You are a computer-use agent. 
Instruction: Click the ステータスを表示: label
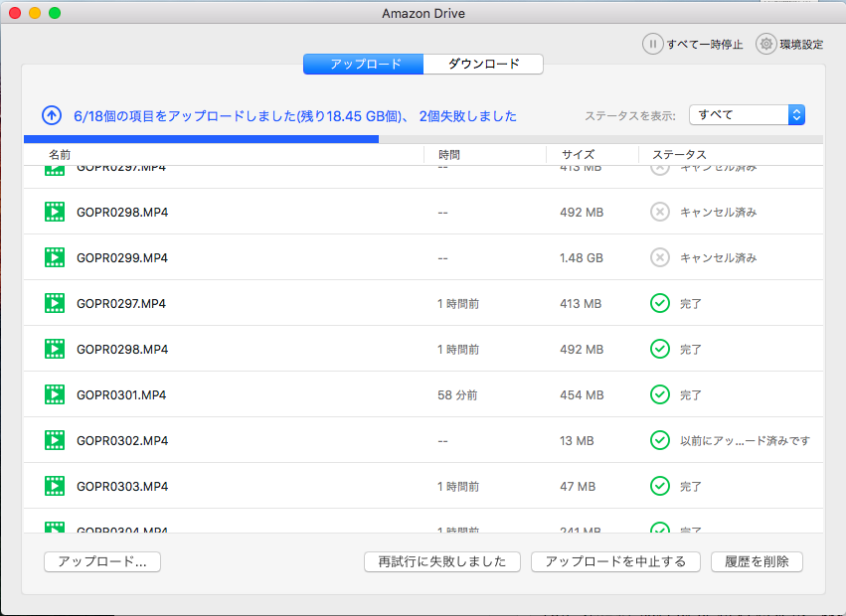630,115
